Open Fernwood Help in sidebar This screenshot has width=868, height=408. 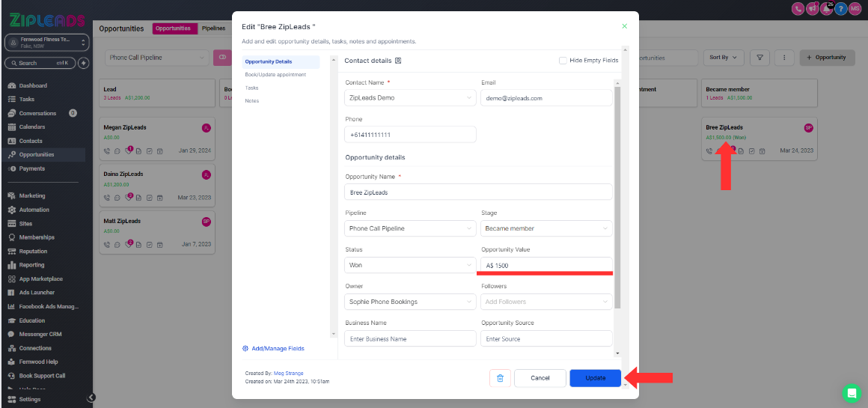point(38,362)
